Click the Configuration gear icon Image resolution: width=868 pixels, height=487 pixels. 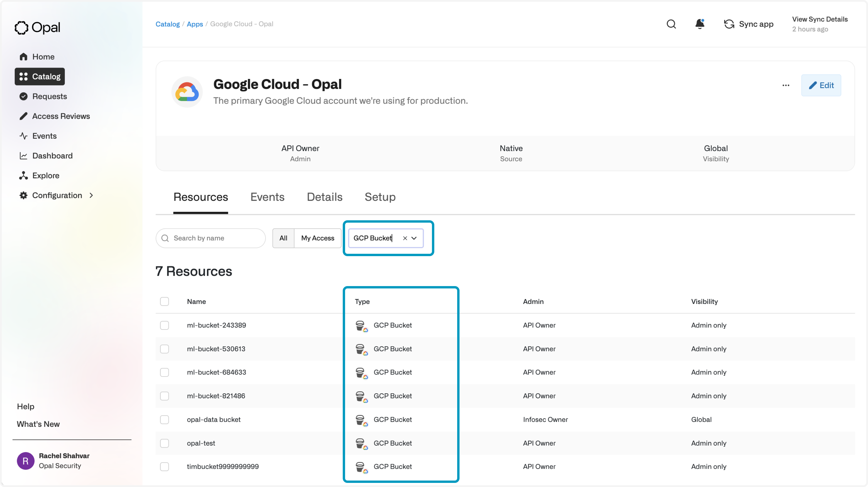(x=23, y=196)
